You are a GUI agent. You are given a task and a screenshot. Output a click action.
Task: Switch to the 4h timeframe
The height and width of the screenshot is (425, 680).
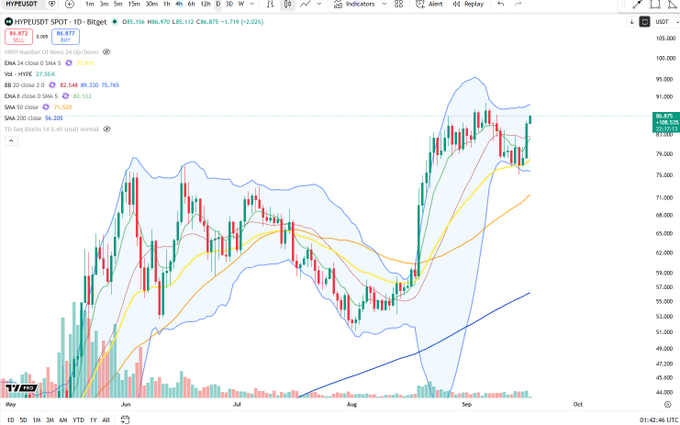179,4
